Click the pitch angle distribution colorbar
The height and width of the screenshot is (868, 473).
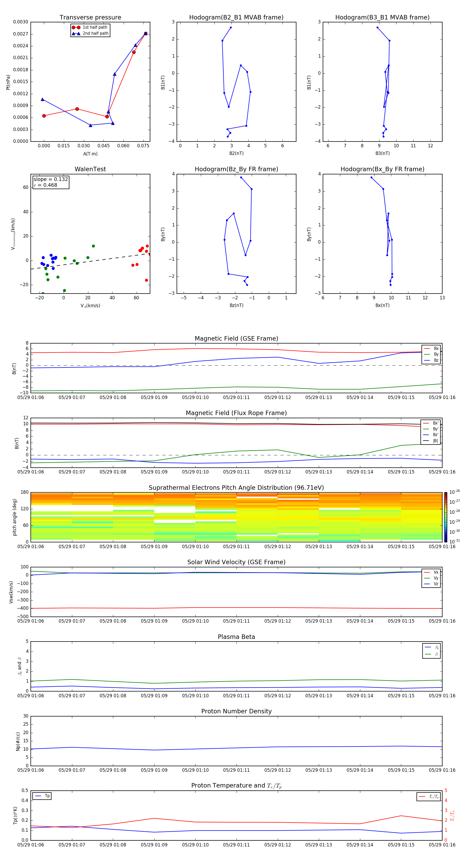(x=446, y=517)
